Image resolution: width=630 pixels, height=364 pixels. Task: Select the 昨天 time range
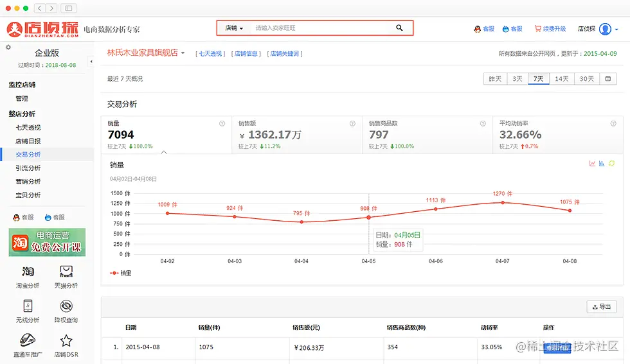click(495, 79)
